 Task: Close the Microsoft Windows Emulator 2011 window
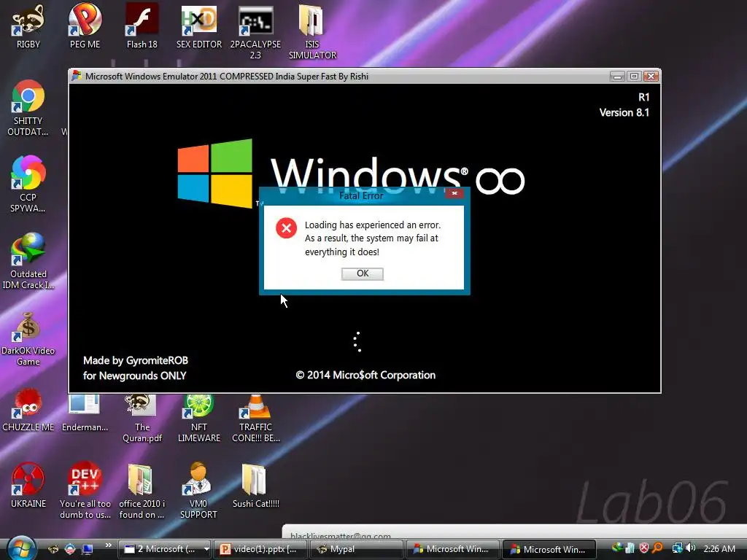coord(651,76)
